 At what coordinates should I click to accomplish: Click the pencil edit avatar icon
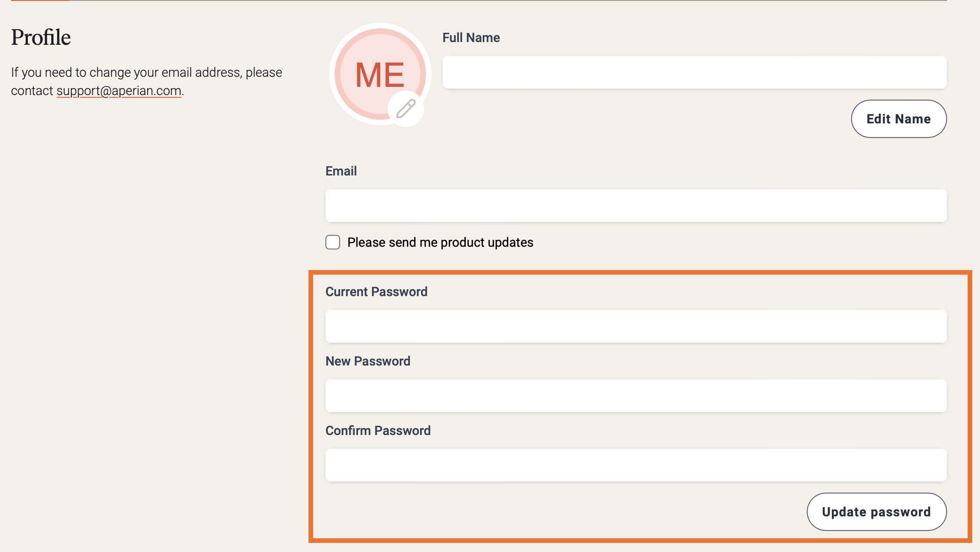(x=406, y=109)
